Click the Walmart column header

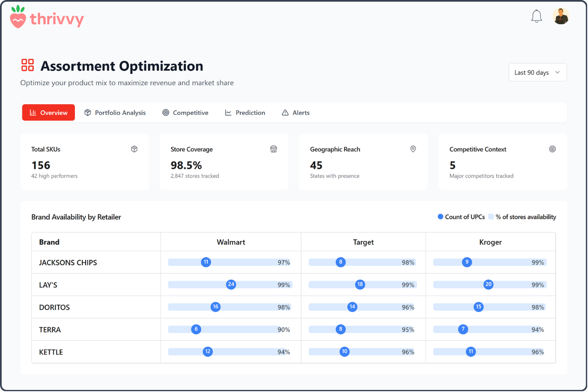231,242
